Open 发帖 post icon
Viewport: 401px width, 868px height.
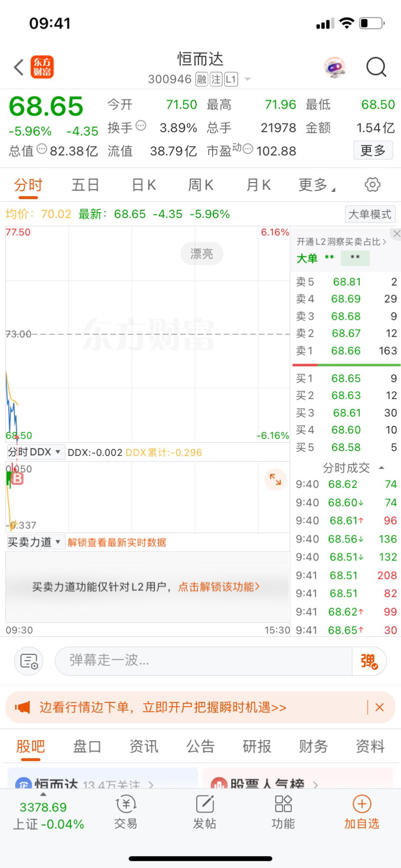click(204, 812)
